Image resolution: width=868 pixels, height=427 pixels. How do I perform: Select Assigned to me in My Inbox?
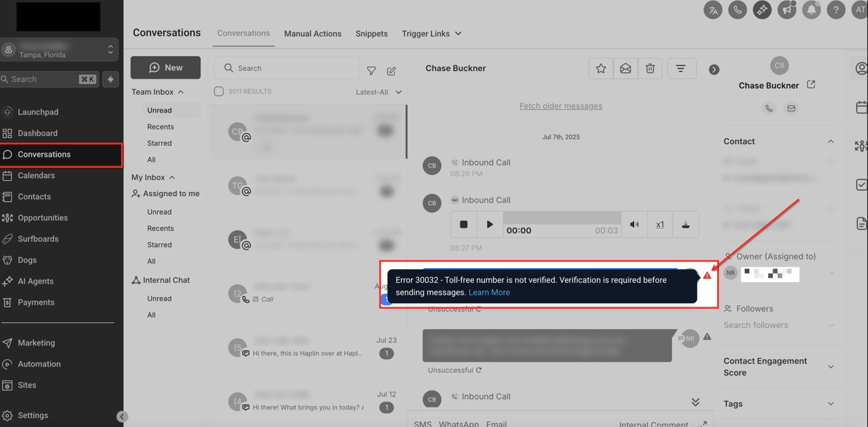pyautogui.click(x=166, y=193)
